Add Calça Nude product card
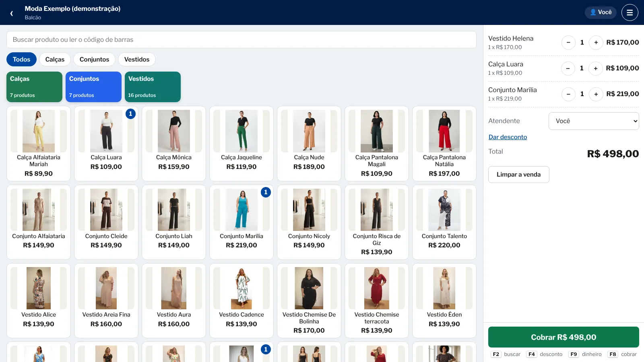The height and width of the screenshot is (362, 644). (x=309, y=144)
